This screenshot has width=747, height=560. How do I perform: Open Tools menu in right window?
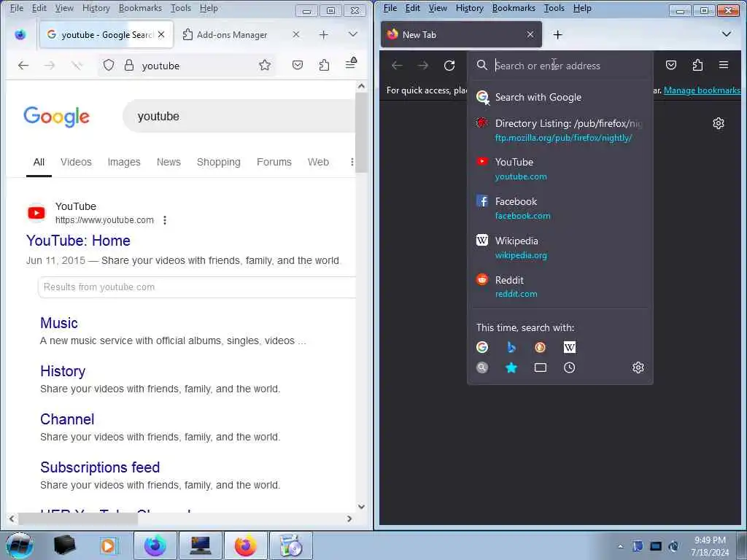click(x=554, y=8)
